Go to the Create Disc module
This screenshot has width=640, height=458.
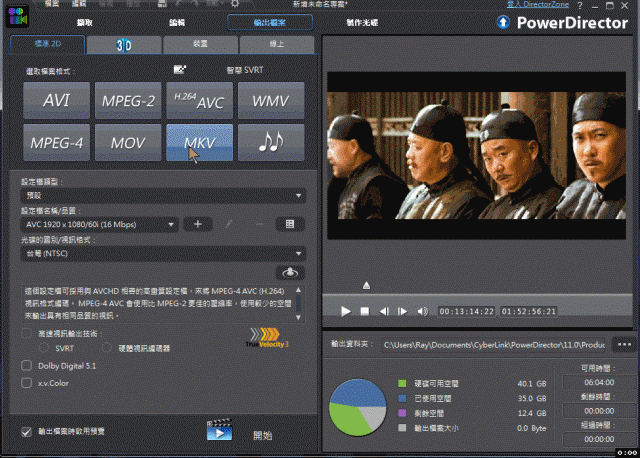tap(362, 22)
